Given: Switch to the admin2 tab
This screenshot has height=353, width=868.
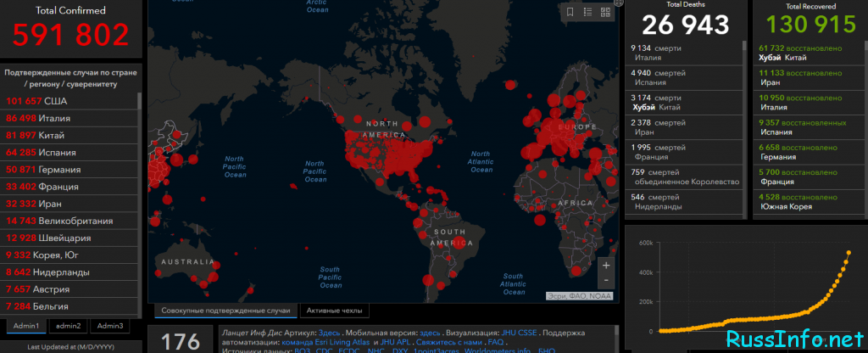Looking at the screenshot, I should point(68,326).
